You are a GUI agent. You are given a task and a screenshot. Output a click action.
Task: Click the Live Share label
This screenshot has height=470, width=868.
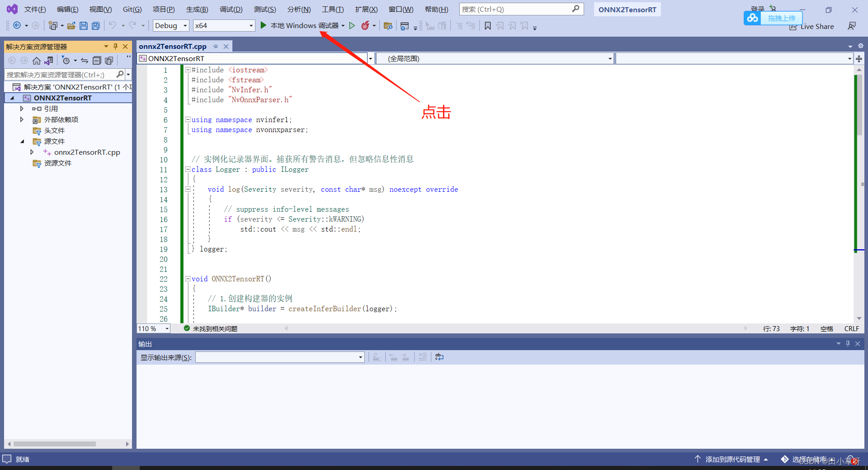click(817, 27)
